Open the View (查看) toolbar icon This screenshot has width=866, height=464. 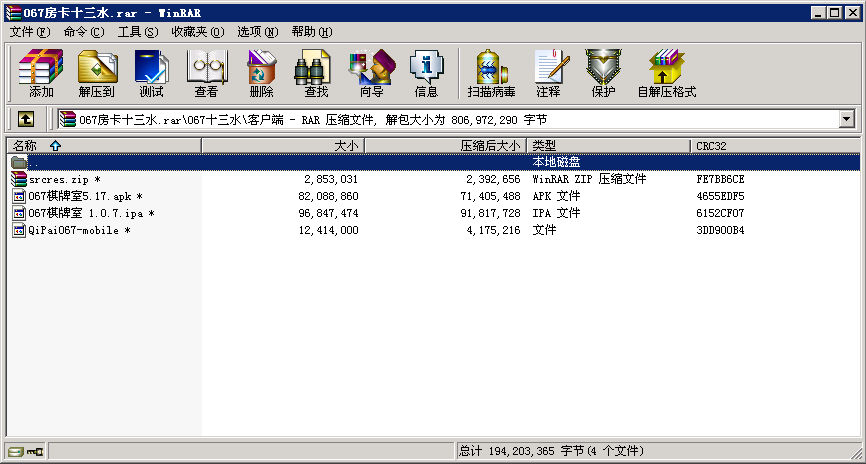click(206, 74)
